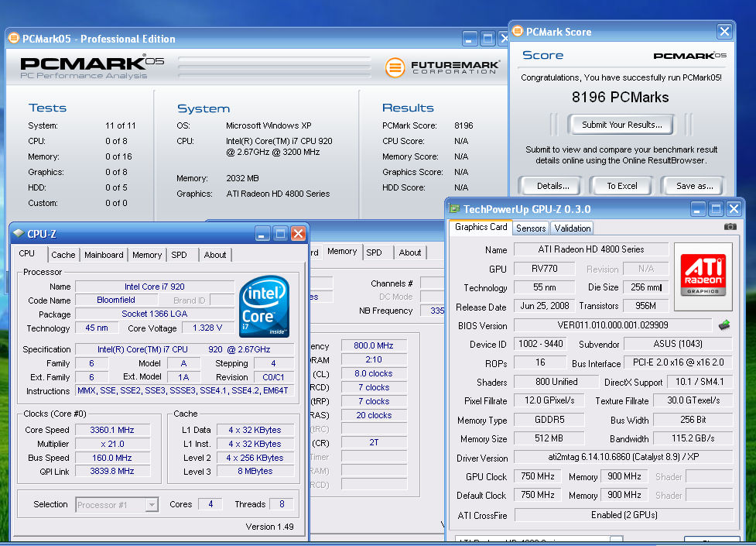Click the Bandwidth value 115.2 GB/s

point(693,438)
